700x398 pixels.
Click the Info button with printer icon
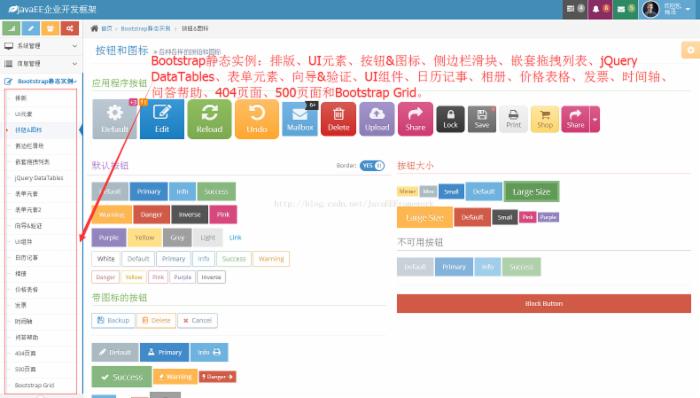(x=209, y=352)
